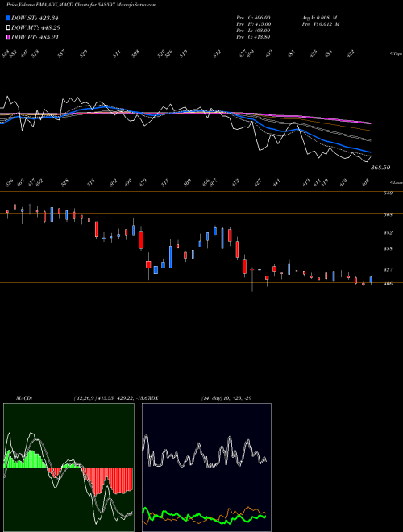This screenshot has width=403, height=532.
Task: Click the '(14 day) 10, -25, -29' ADX values
Action: pos(226,398)
